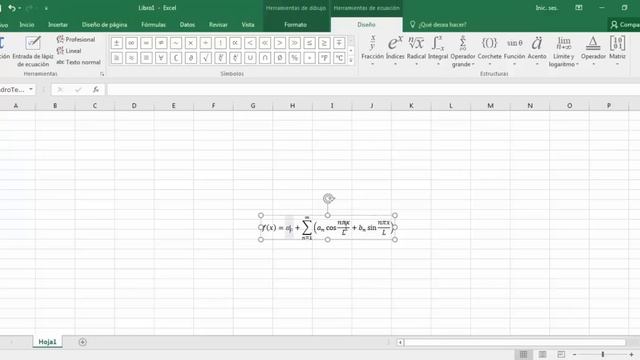
Task: Switch to Normal view in status bar
Action: tap(523, 354)
